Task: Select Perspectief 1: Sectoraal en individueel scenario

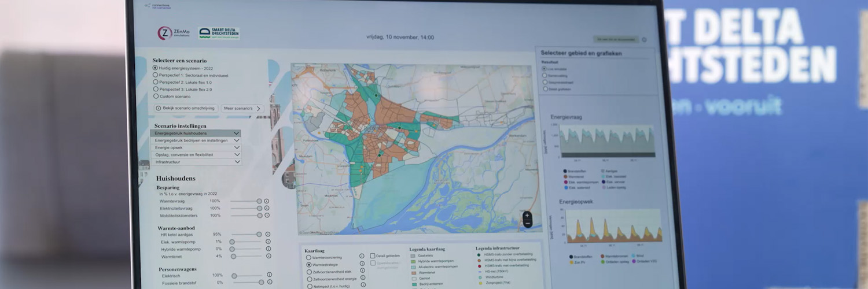Action: point(155,75)
